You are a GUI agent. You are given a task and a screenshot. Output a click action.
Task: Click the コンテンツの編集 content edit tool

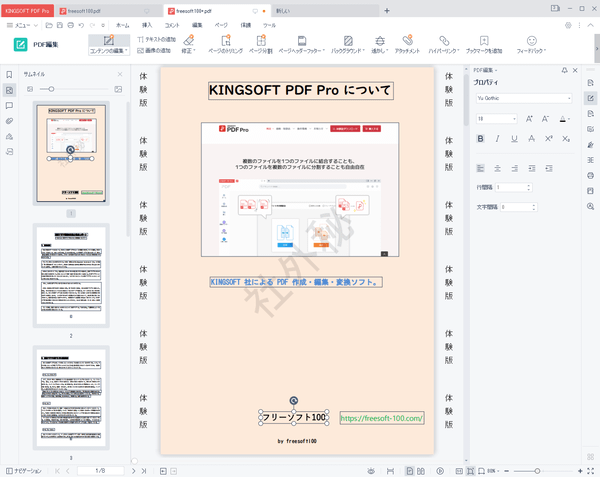click(109, 45)
